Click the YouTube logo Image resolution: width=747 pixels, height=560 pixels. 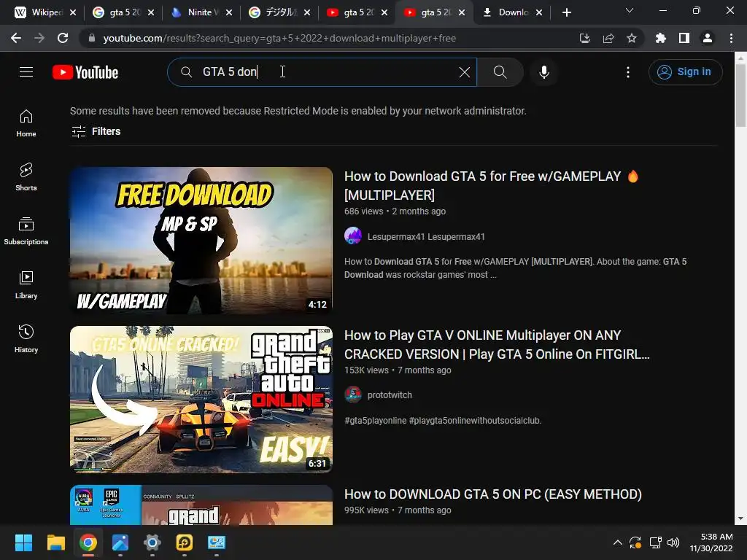pyautogui.click(x=85, y=72)
